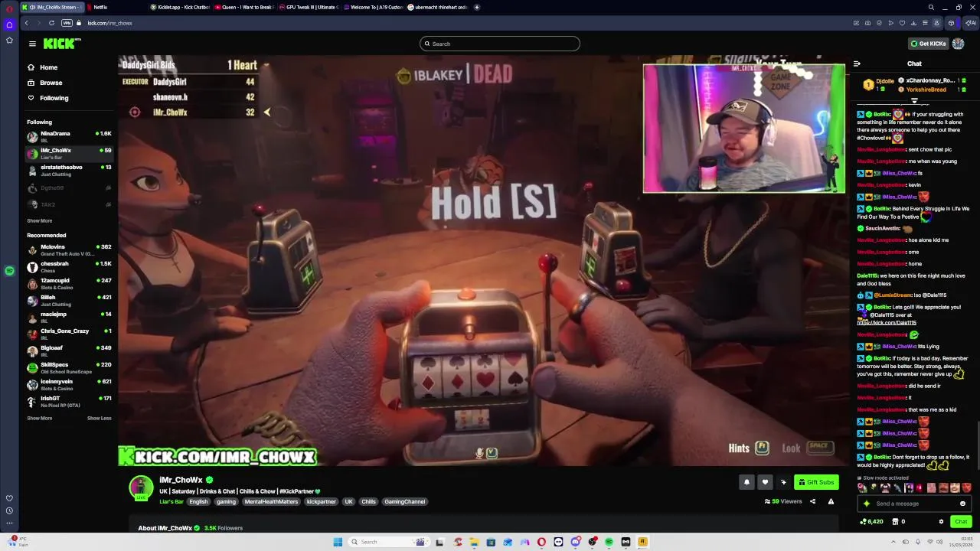Reload the page

[51, 23]
